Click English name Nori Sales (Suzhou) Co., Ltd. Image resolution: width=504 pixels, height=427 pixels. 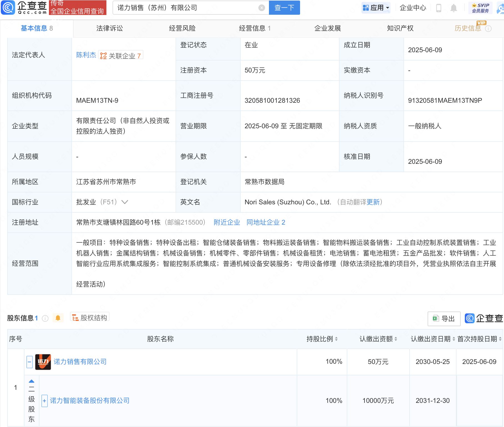288,202
